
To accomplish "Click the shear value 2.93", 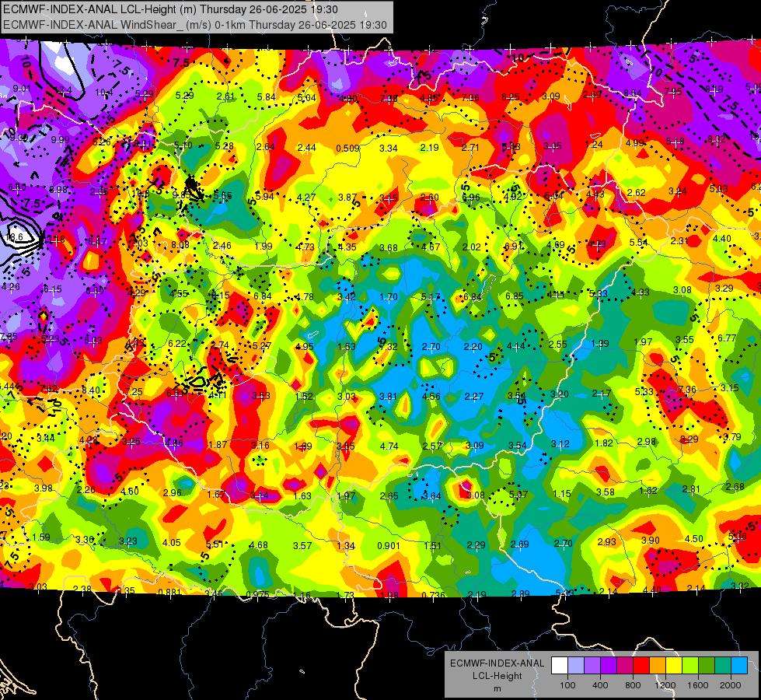I will [606, 541].
